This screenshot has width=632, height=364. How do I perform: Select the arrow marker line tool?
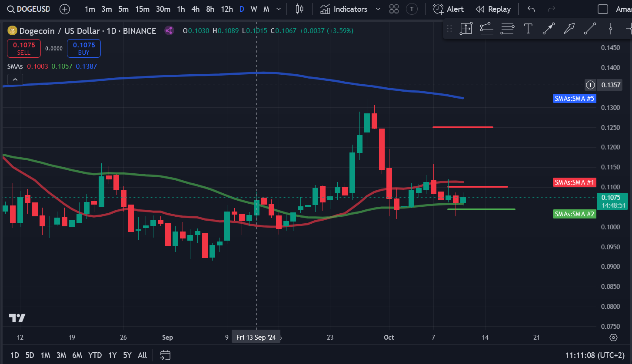point(549,29)
